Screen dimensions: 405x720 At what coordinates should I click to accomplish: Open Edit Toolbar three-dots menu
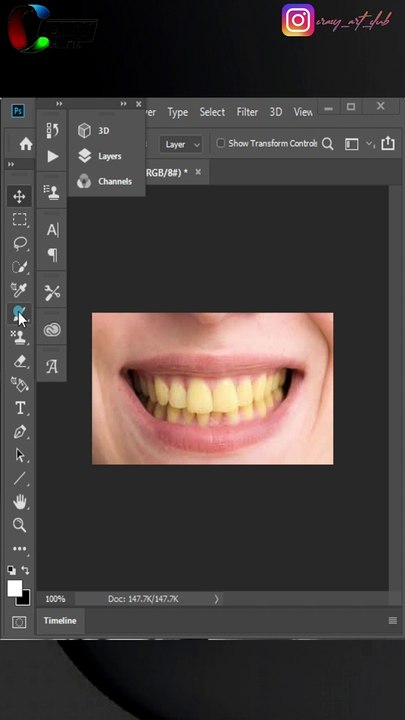pyautogui.click(x=19, y=549)
